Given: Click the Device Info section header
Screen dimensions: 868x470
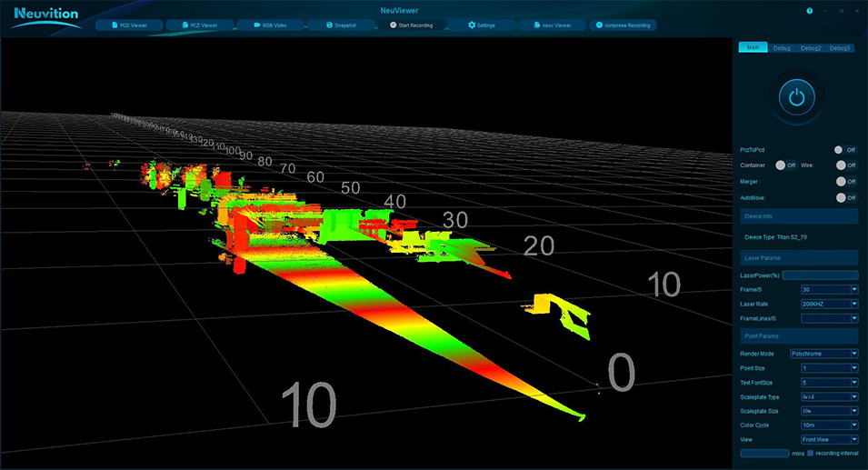Looking at the screenshot, I should [799, 216].
